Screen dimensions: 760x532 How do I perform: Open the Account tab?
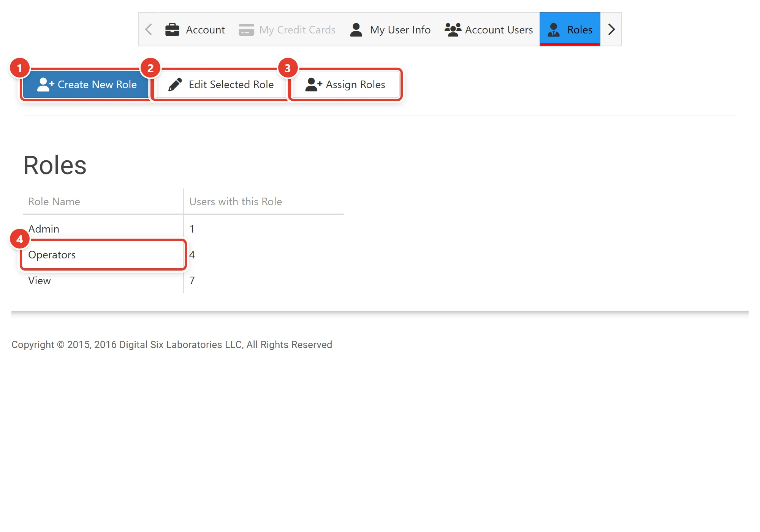coord(195,30)
